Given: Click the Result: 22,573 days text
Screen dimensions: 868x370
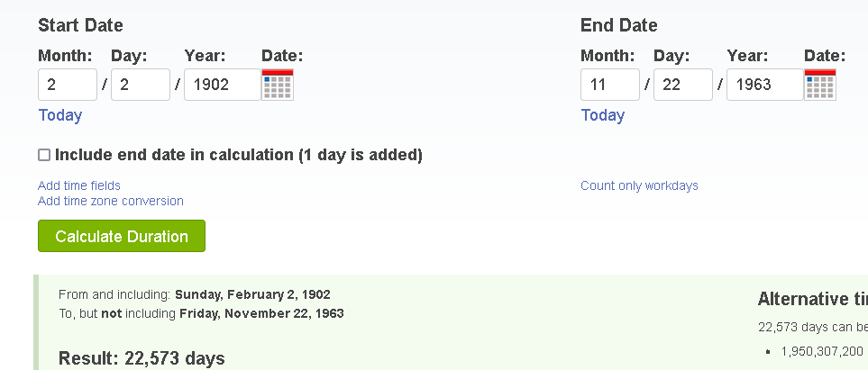Looking at the screenshot, I should click(142, 358).
